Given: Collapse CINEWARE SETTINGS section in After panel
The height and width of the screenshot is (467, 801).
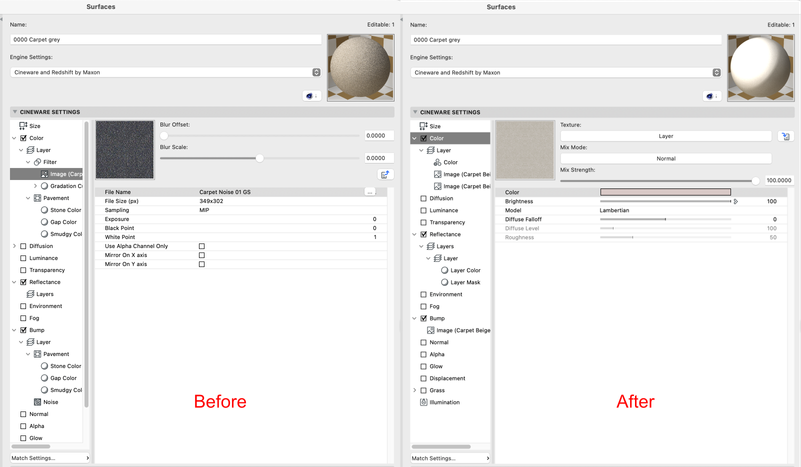Looking at the screenshot, I should pos(415,112).
